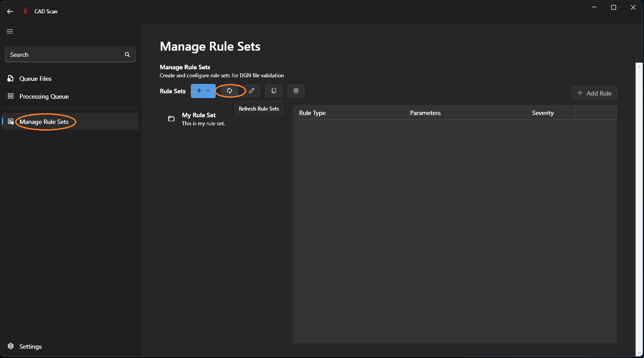This screenshot has width=644, height=358.
Task: Open Settings at the sidebar bottom
Action: tap(30, 346)
